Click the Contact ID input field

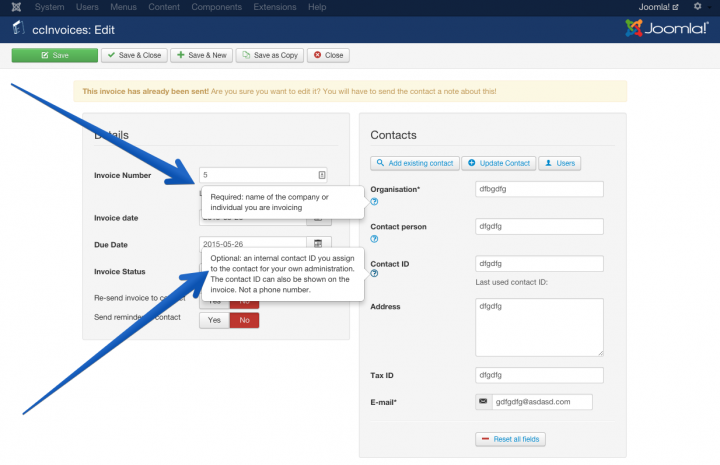539,263
